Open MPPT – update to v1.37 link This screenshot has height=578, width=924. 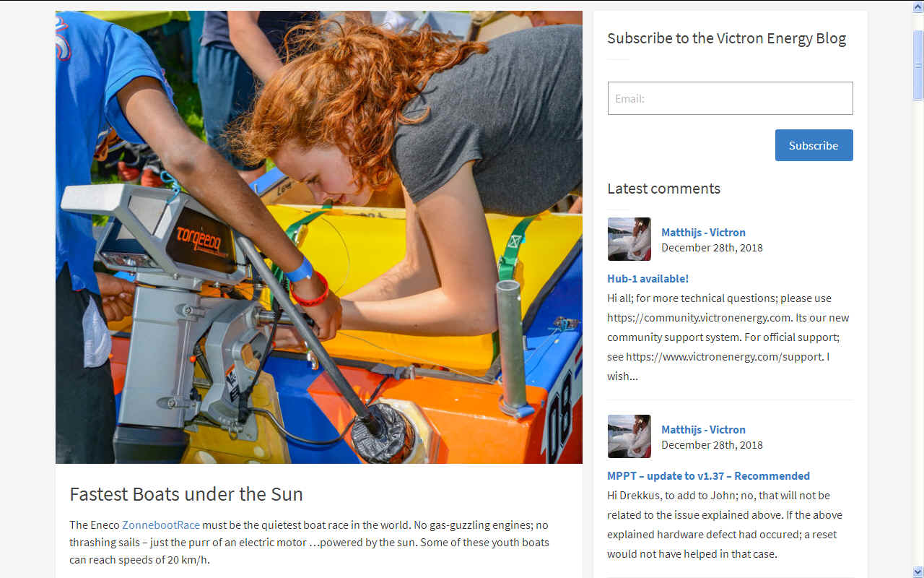708,475
